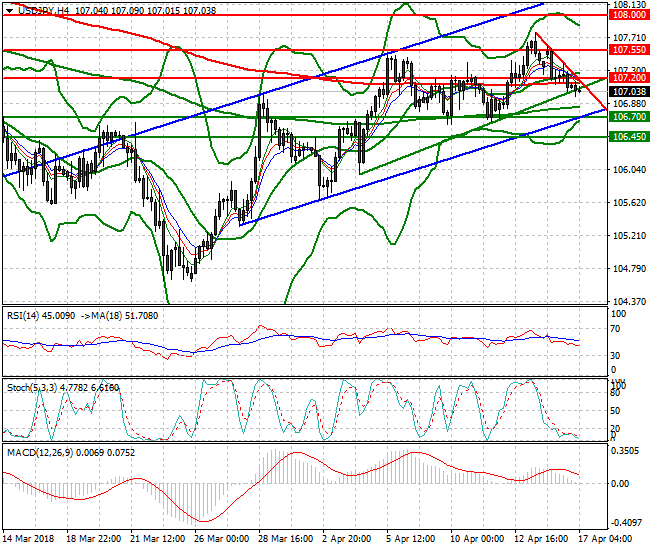Click the 28 Mar 16:00 time label
The image size is (650, 550).
pos(286,539)
